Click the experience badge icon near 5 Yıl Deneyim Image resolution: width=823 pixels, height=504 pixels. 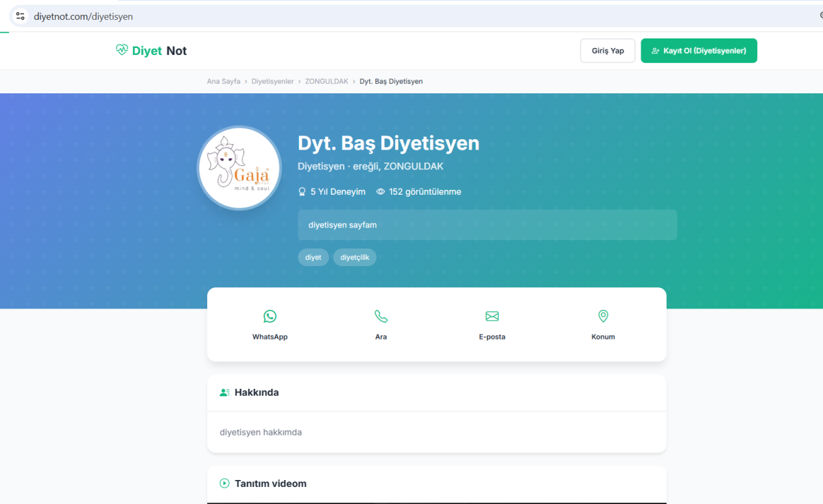302,192
